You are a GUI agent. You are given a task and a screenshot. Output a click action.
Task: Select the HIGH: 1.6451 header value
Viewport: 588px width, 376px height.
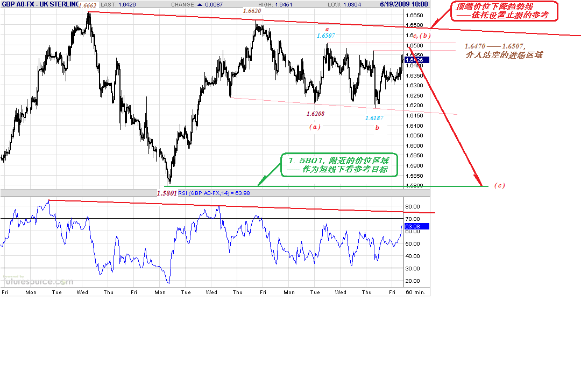(275, 4)
